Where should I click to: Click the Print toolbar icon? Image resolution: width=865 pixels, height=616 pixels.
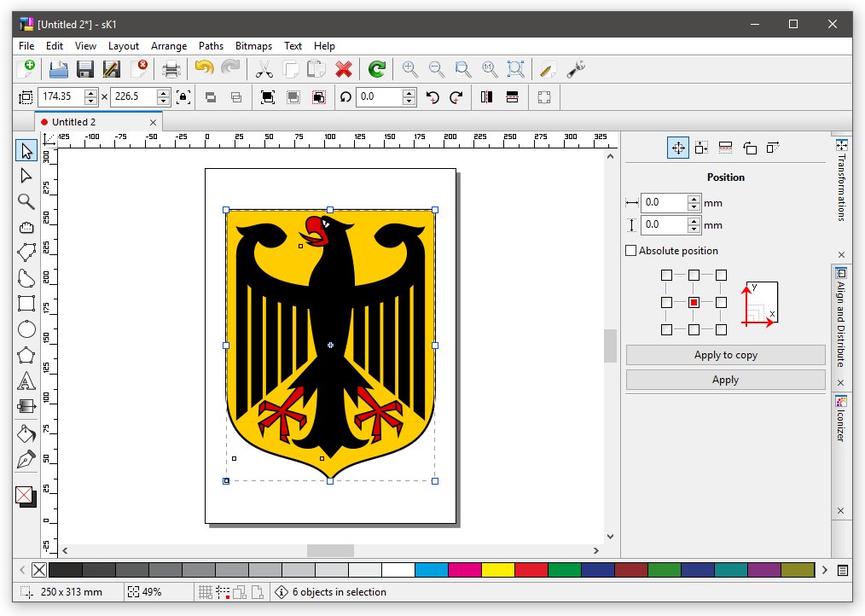[x=171, y=69]
